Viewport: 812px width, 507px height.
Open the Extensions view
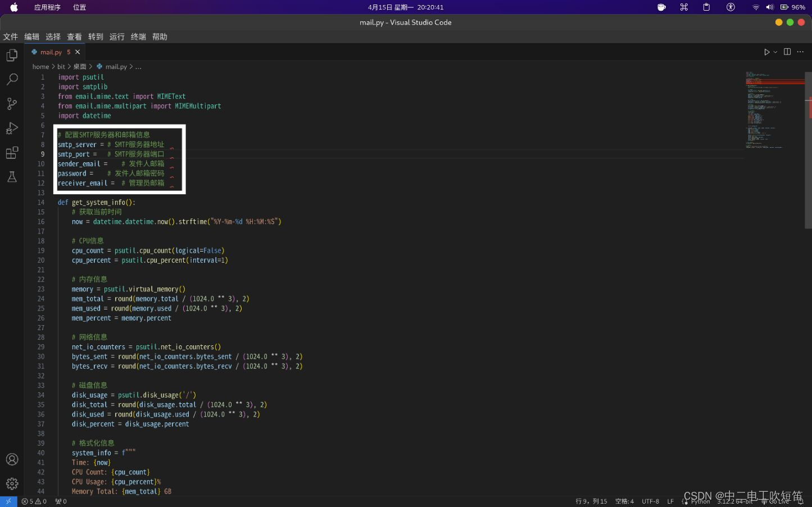[x=12, y=153]
